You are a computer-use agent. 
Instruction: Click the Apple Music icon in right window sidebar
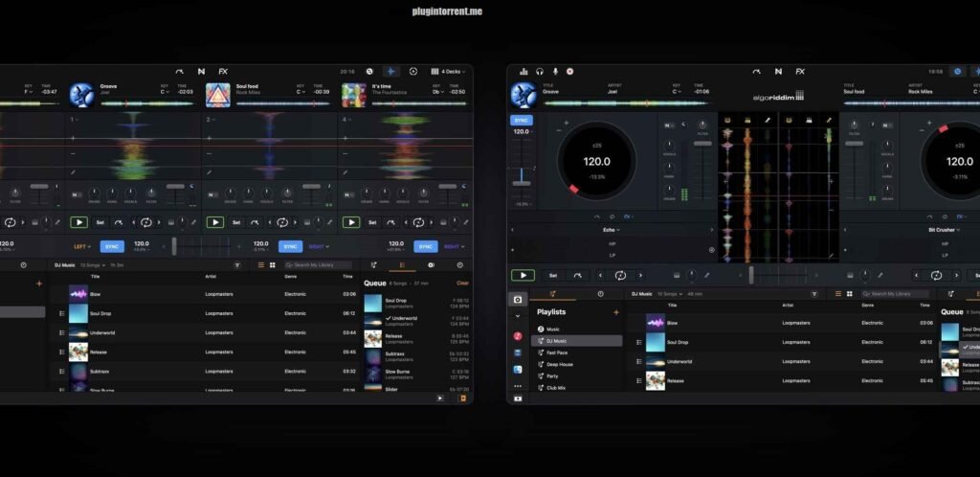click(518, 335)
